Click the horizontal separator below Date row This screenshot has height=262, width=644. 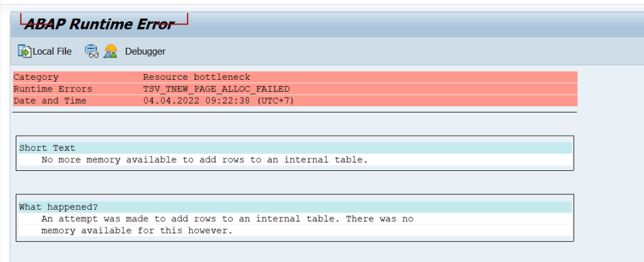pyautogui.click(x=294, y=112)
